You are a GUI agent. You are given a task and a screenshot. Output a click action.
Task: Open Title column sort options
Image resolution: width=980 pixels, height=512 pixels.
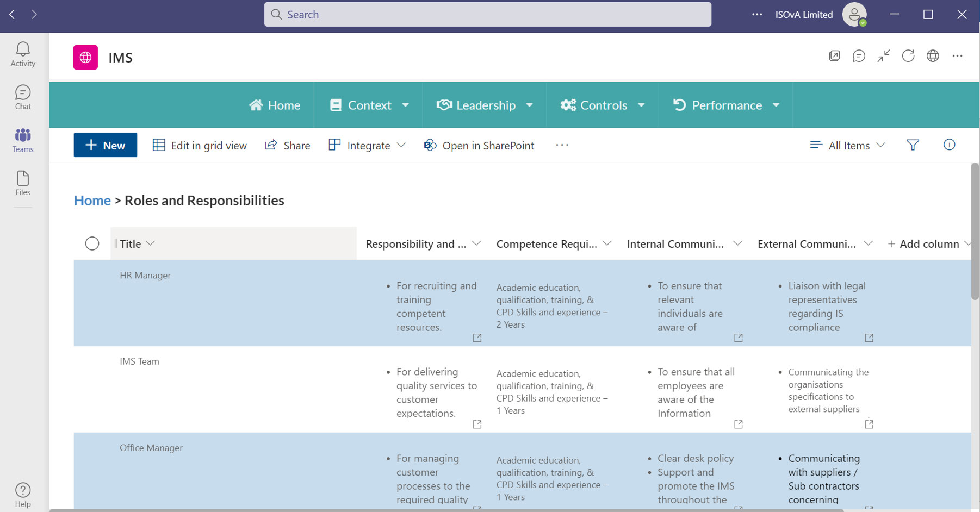pyautogui.click(x=137, y=244)
